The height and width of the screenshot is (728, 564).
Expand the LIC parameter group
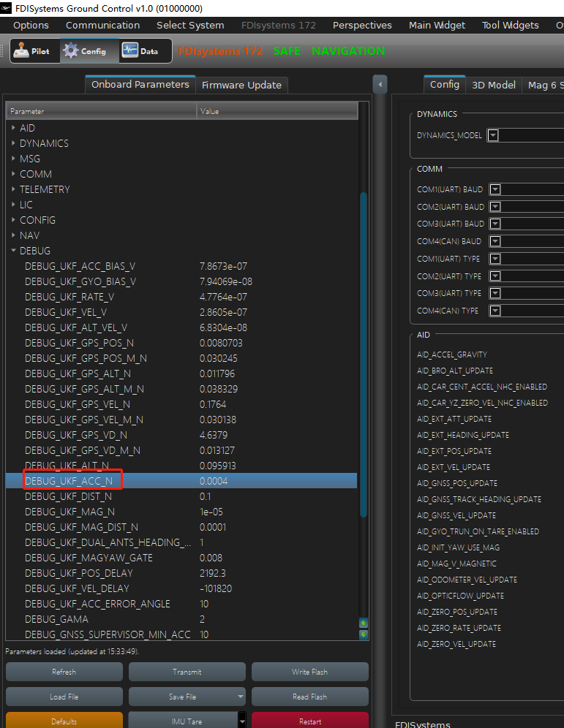pyautogui.click(x=13, y=204)
